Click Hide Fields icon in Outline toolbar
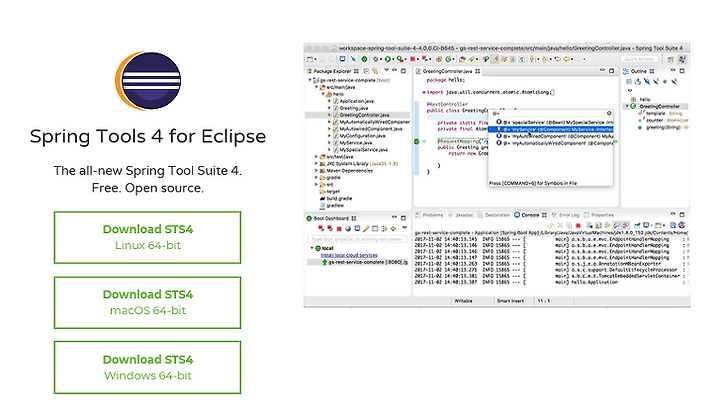Viewport: 720px width, 414px height. (647, 81)
